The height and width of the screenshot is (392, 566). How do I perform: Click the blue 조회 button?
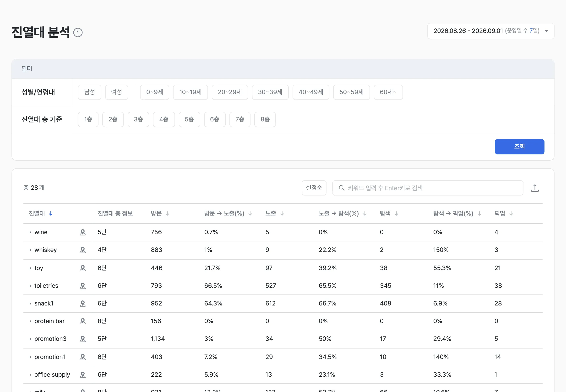(519, 147)
